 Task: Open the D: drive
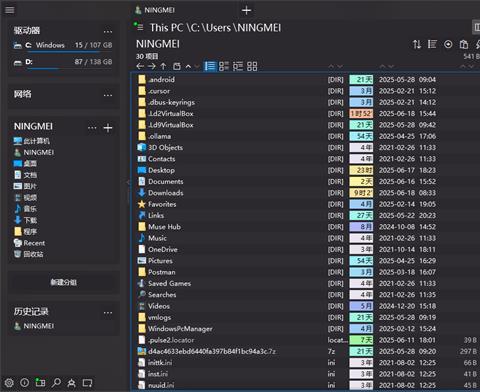point(63,62)
